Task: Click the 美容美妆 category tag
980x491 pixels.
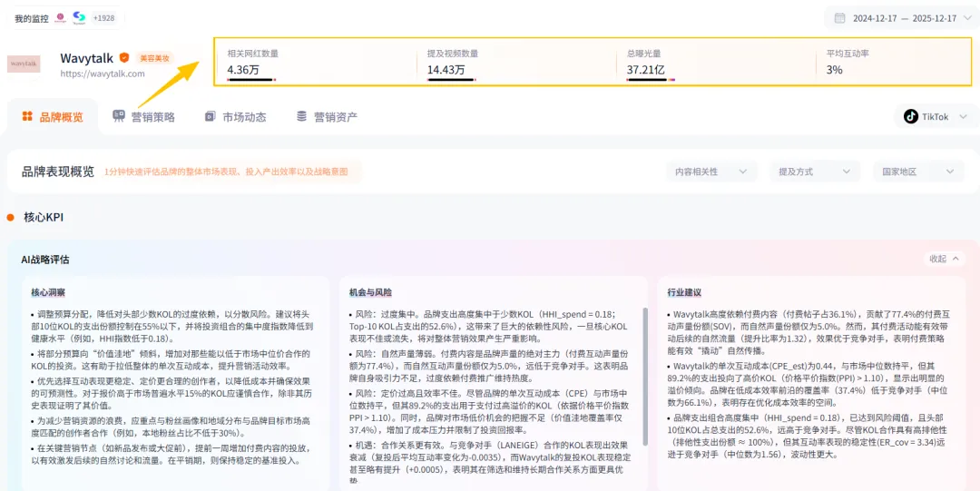Action: point(153,58)
